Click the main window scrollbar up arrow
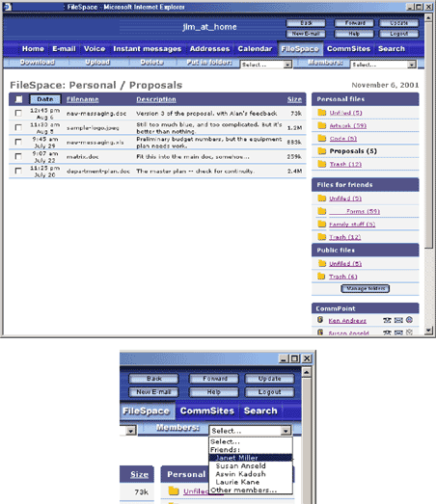This screenshot has height=504, width=436. (428, 17)
